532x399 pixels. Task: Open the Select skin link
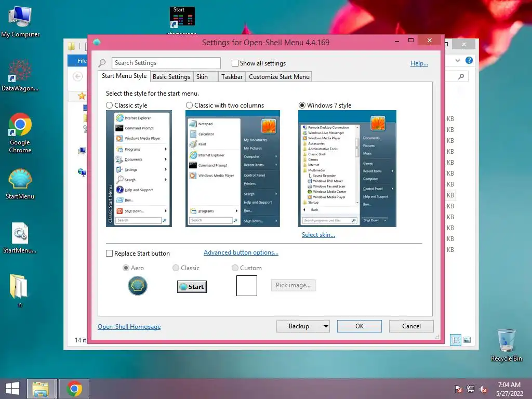point(318,235)
